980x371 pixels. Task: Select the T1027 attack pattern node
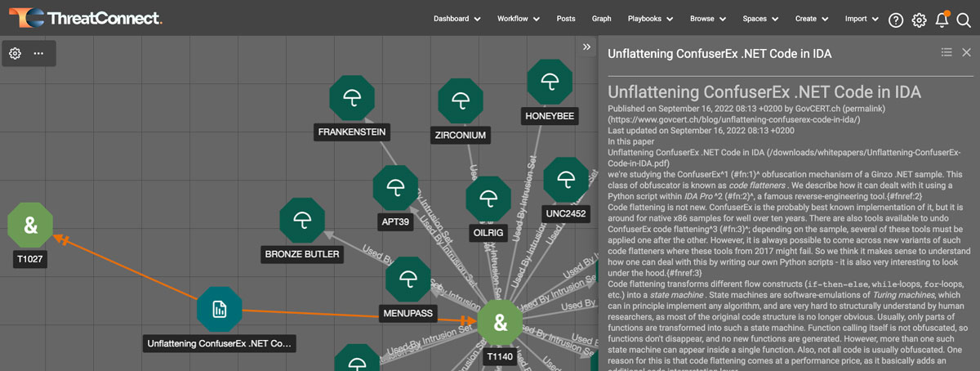(30, 226)
